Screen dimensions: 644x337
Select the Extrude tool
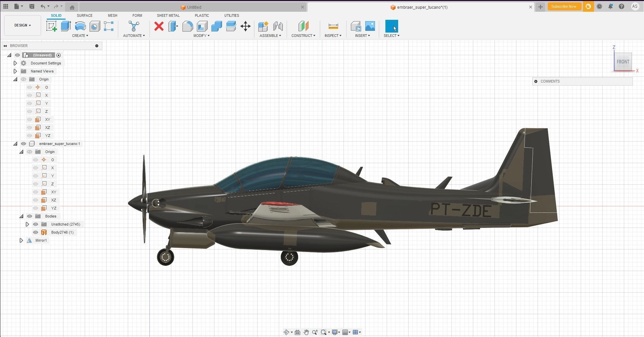pyautogui.click(x=66, y=26)
